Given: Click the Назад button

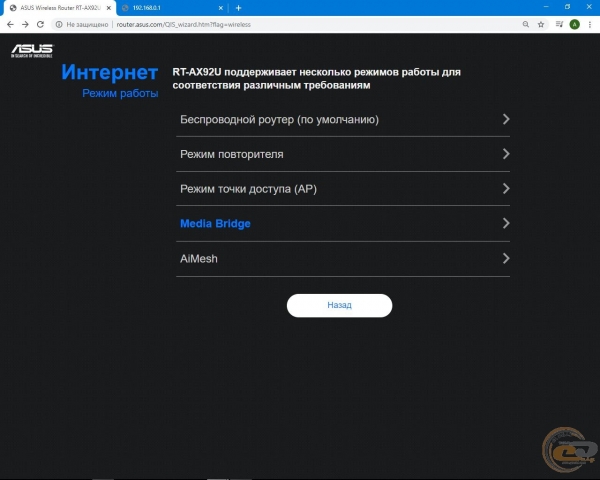Looking at the screenshot, I should click(339, 305).
